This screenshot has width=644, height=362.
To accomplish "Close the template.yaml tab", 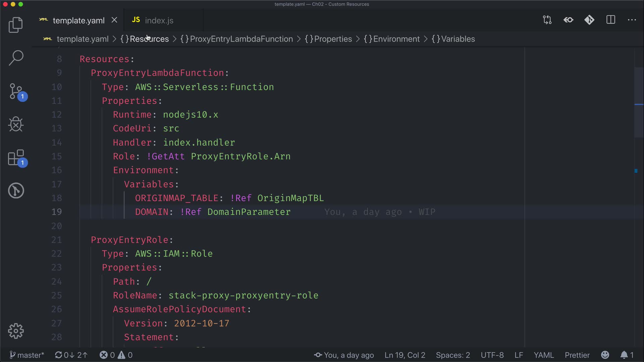I will pyautogui.click(x=114, y=20).
